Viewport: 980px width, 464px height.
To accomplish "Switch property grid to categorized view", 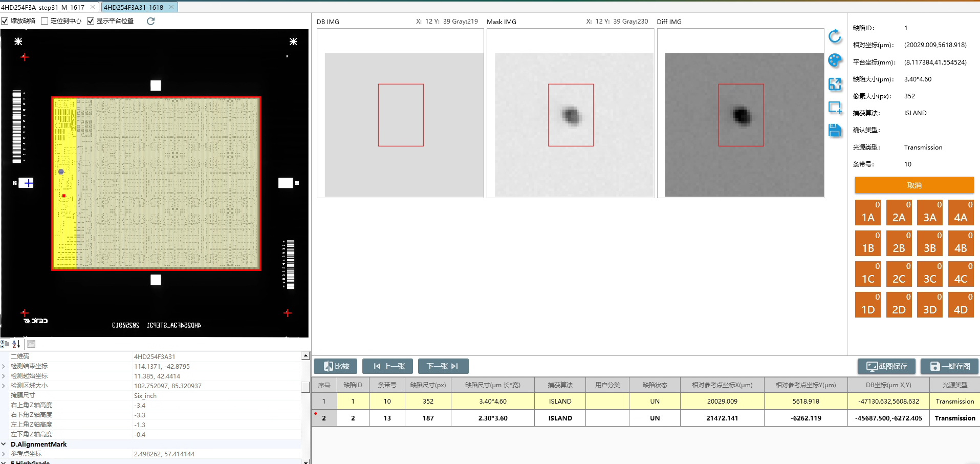I will click(x=5, y=344).
